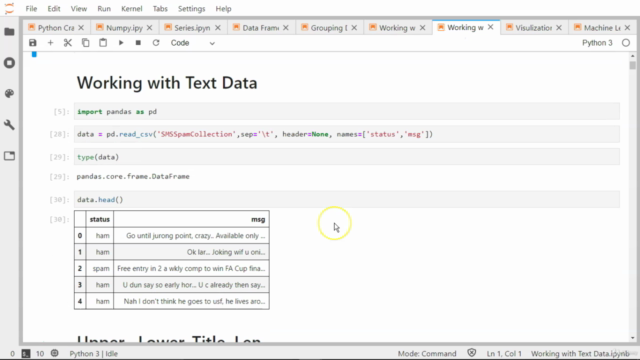
Task: Open the command palette sidebar icon
Action: (9, 93)
